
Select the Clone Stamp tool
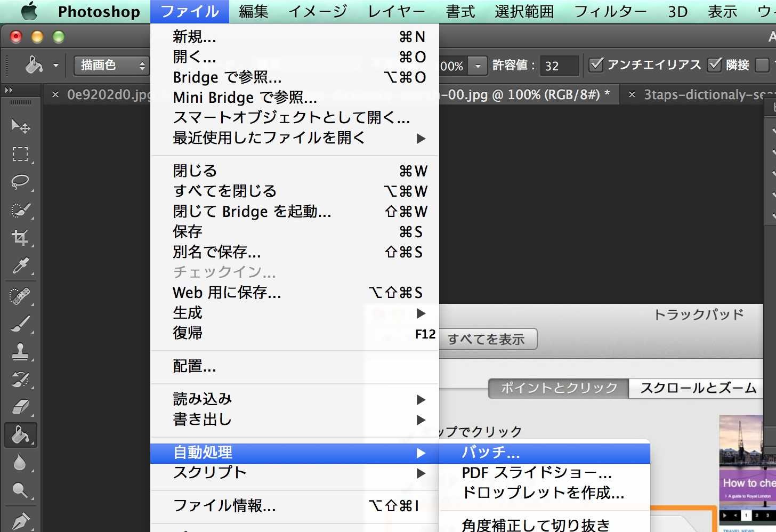pyautogui.click(x=20, y=351)
